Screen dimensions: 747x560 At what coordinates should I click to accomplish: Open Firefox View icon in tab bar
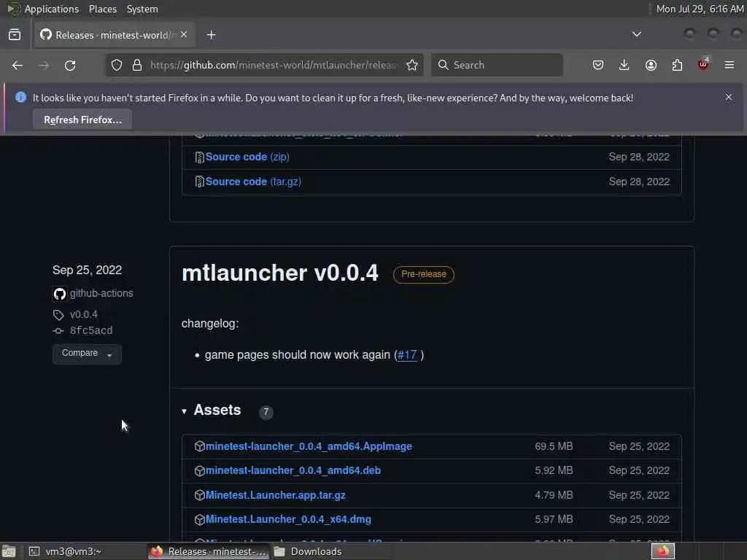coord(15,35)
